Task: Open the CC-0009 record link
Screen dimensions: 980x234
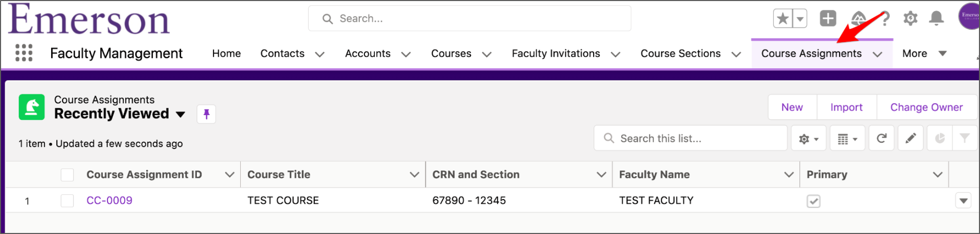Action: 109,200
